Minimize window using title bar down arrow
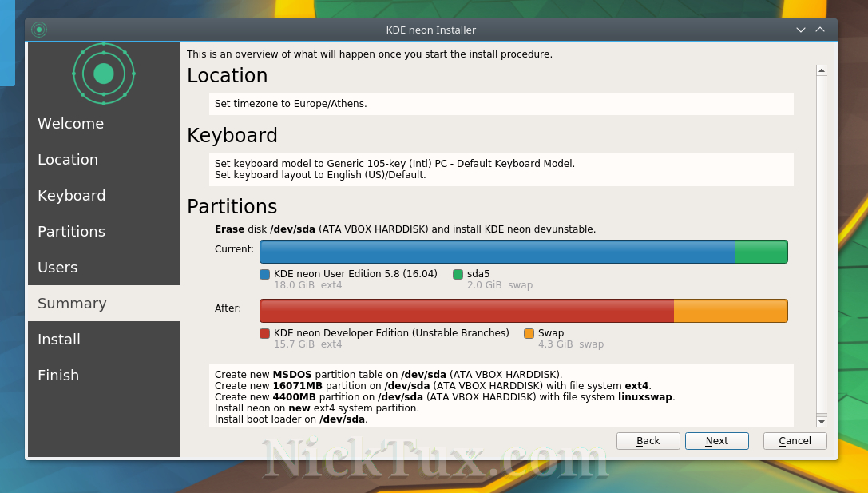This screenshot has width=868, height=493. point(801,30)
